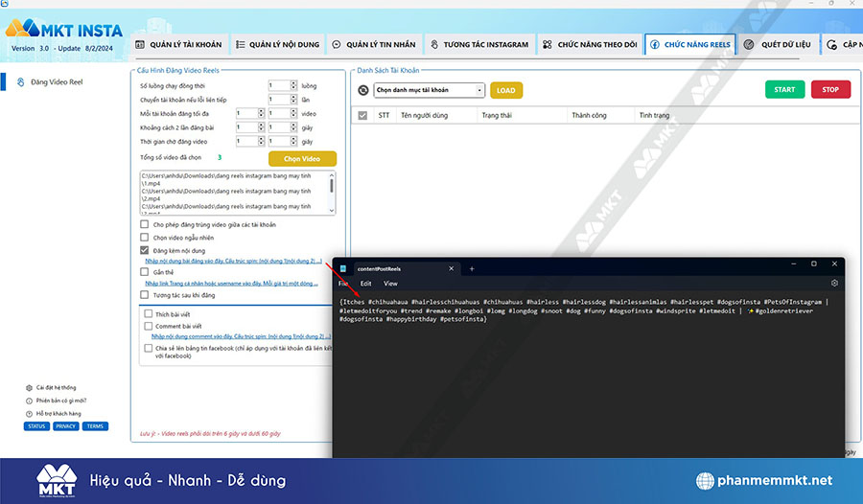Enable Chia sẻ lên bảng tin facebook
Screen dimensions: 863x504
coord(148,348)
